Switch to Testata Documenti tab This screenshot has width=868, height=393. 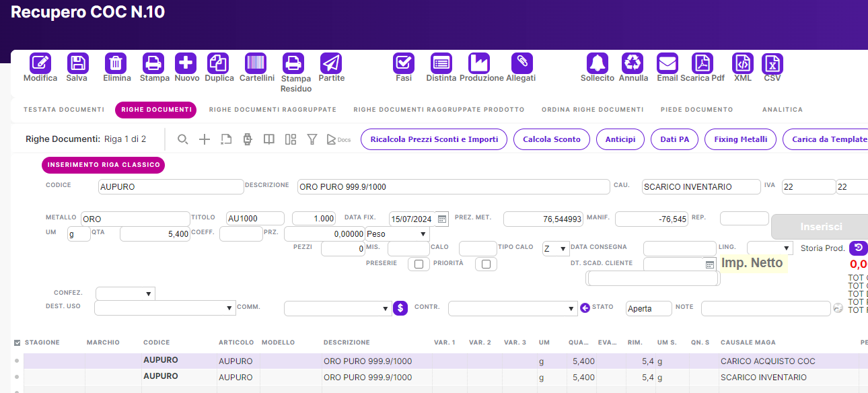pos(64,110)
